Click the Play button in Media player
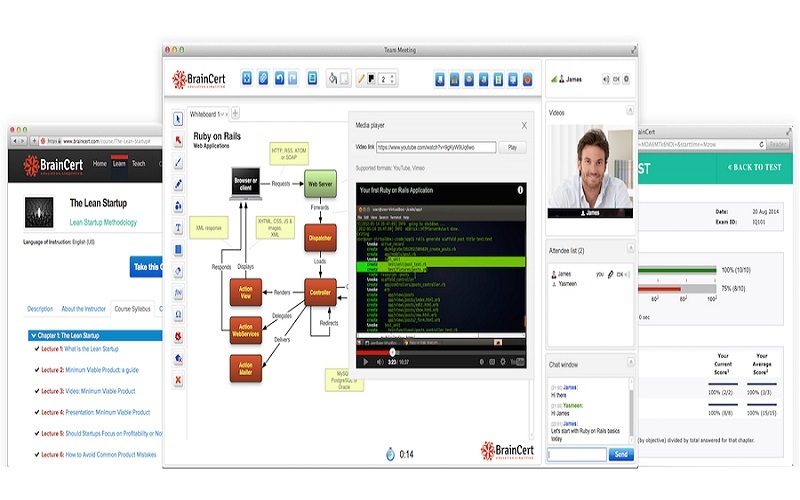Screen dimensions: 800x500 coord(512,147)
